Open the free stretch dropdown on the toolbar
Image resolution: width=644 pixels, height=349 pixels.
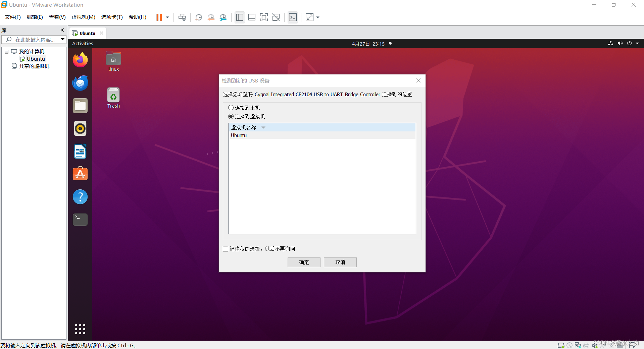(318, 17)
